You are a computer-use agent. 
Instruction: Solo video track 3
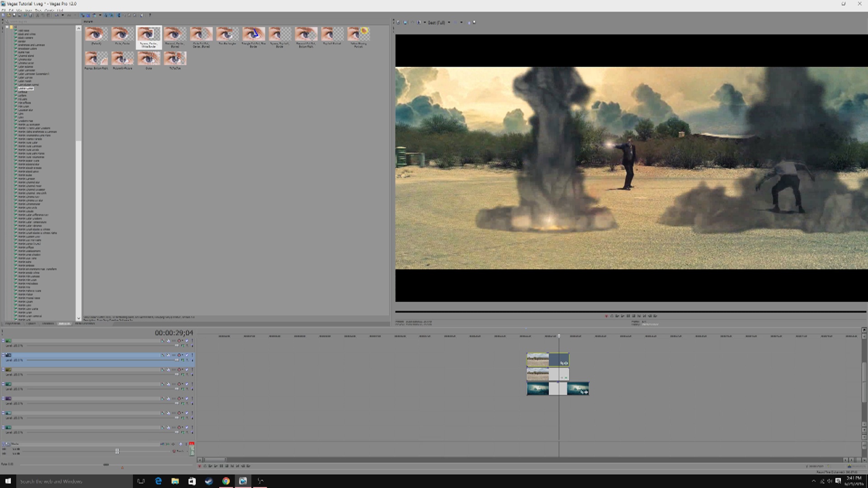(x=192, y=370)
